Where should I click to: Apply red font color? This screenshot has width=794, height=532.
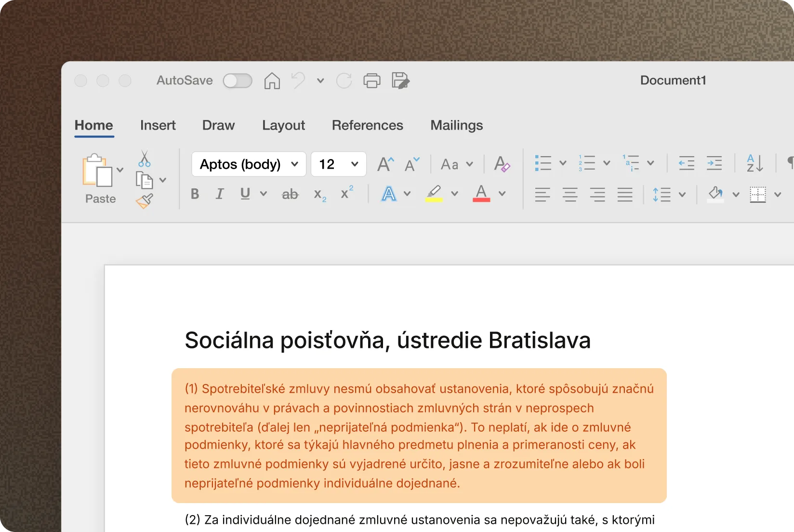click(481, 194)
